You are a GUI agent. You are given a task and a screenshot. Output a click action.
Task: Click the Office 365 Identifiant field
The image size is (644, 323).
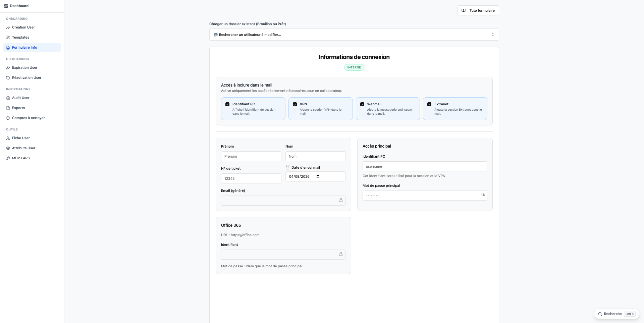283,255
